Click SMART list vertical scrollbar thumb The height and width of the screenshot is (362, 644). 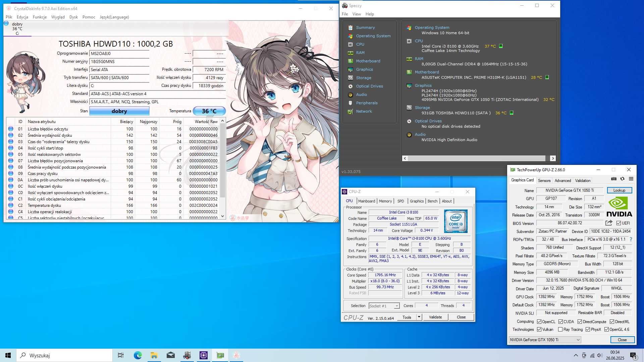(x=222, y=161)
